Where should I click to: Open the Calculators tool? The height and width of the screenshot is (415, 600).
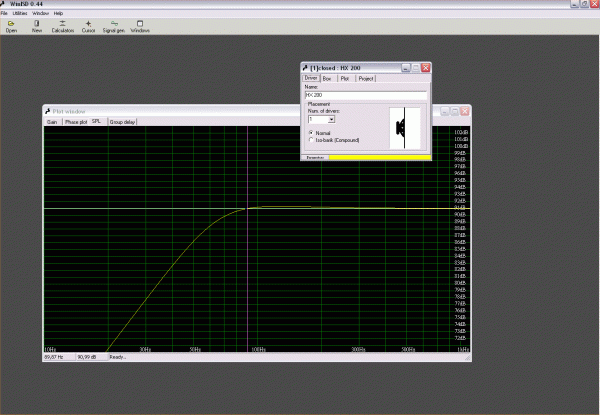click(63, 25)
